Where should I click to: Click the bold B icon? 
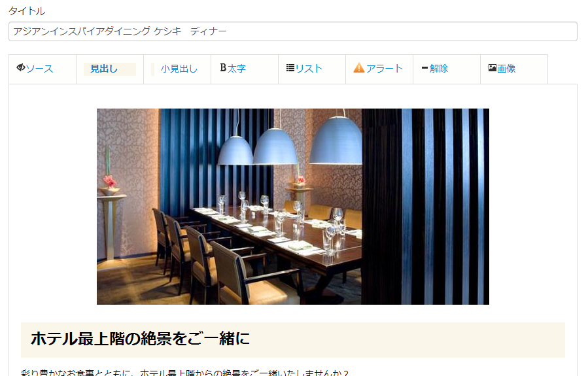[x=223, y=68]
